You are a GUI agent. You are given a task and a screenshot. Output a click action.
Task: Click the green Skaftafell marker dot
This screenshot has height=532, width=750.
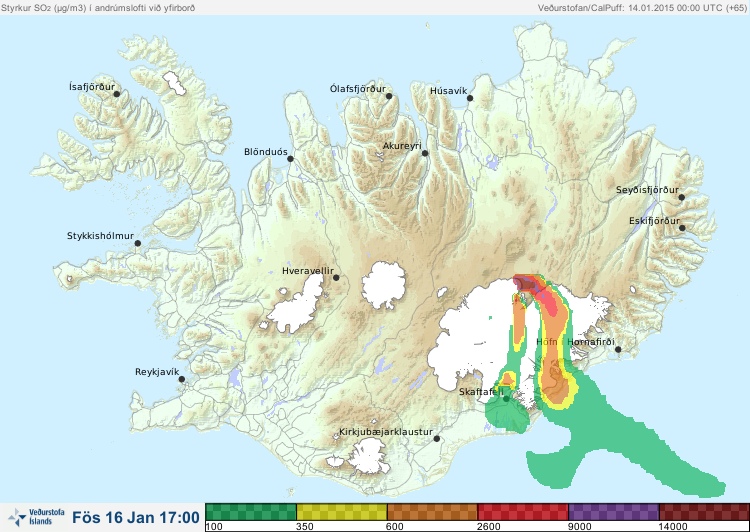[x=506, y=398]
